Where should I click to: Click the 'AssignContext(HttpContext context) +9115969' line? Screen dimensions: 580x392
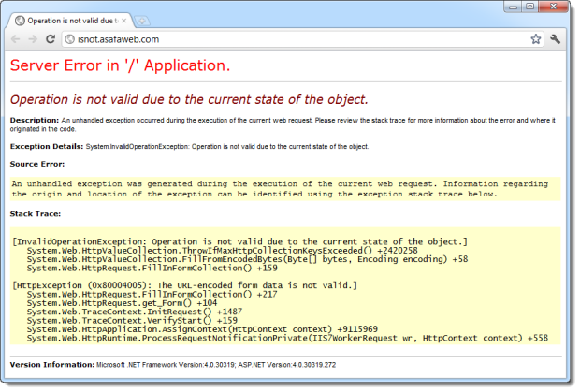click(x=202, y=329)
